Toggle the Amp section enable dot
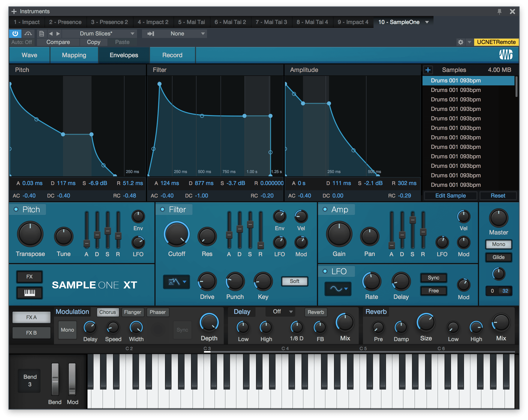This screenshot has height=420, width=528. (x=325, y=210)
